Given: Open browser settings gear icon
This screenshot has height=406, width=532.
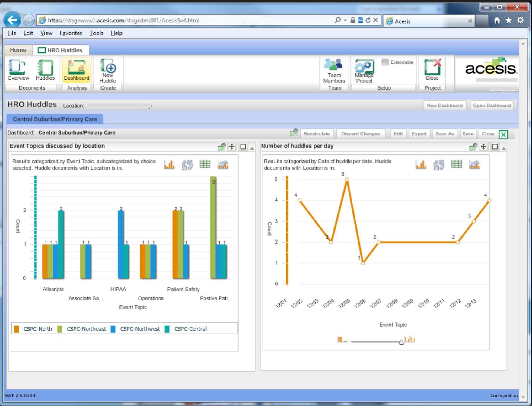Looking at the screenshot, I should click(521, 20).
